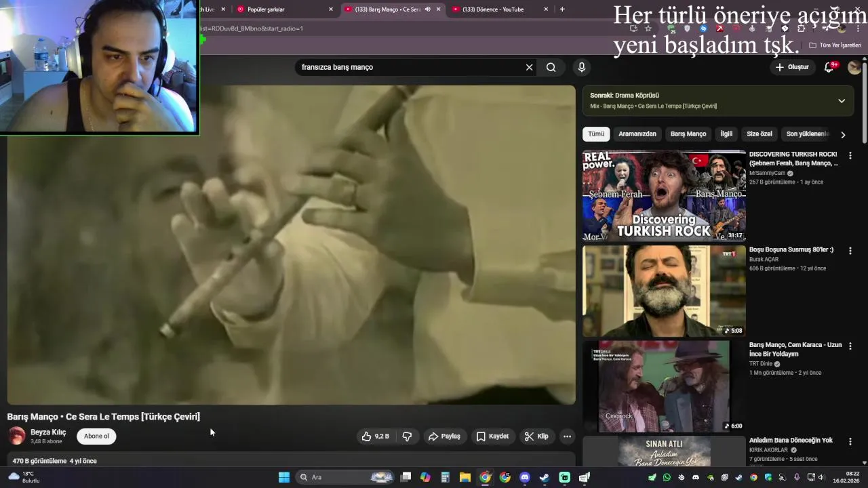Click the Oluştur create button

(x=793, y=67)
